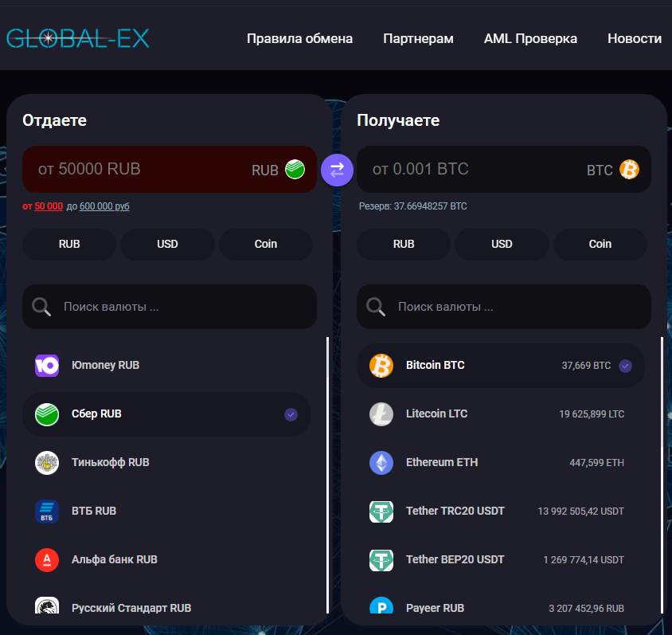Click the Sber icon in the give amount field
Image resolution: width=672 pixels, height=635 pixels.
click(295, 170)
